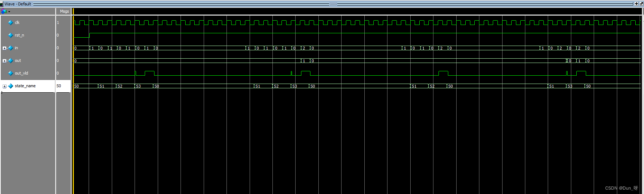644x194 pixels.
Task: Select the clk signal diamond icon
Action: pyautogui.click(x=11, y=22)
